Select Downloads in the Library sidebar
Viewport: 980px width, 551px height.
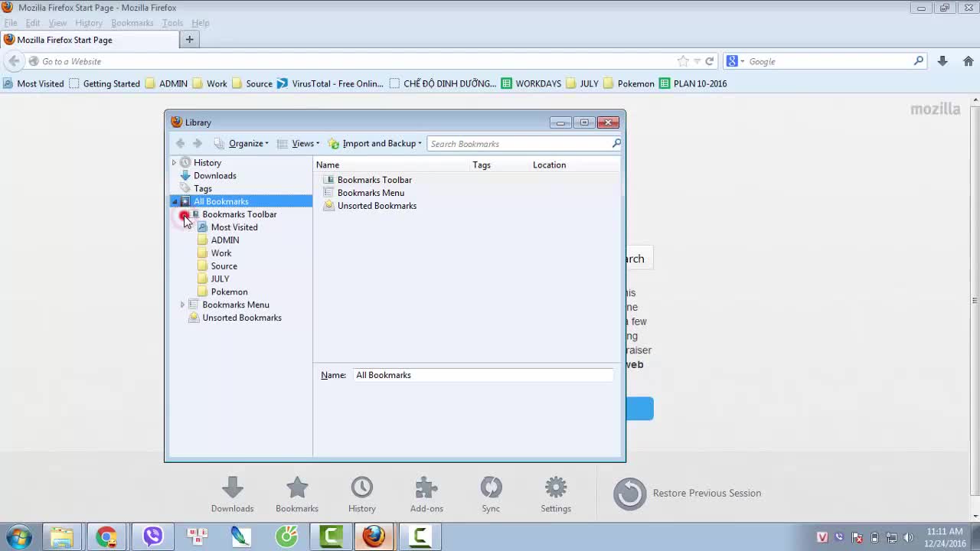(214, 175)
